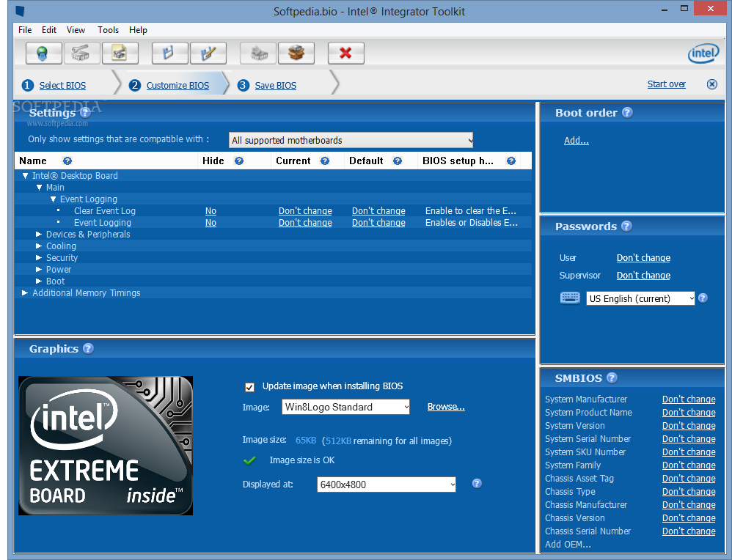The width and height of the screenshot is (732, 560).
Task: Go to Select BIOS step
Action: point(62,86)
